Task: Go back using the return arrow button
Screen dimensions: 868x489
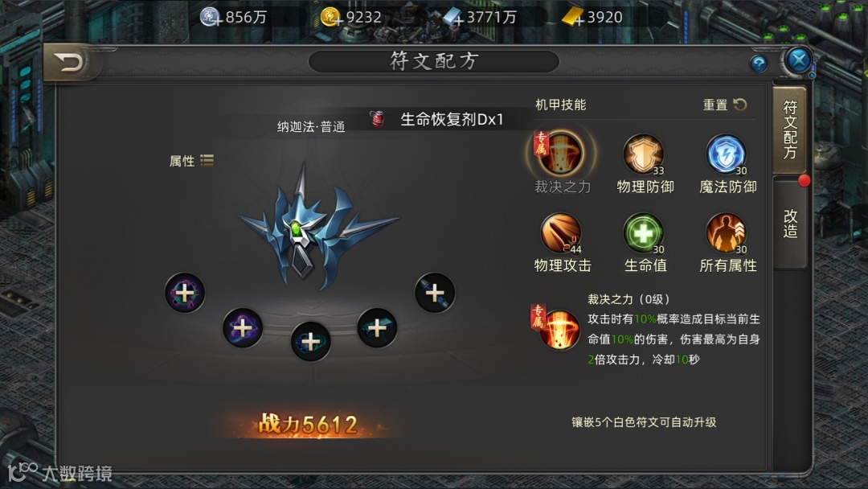Action: tap(70, 62)
